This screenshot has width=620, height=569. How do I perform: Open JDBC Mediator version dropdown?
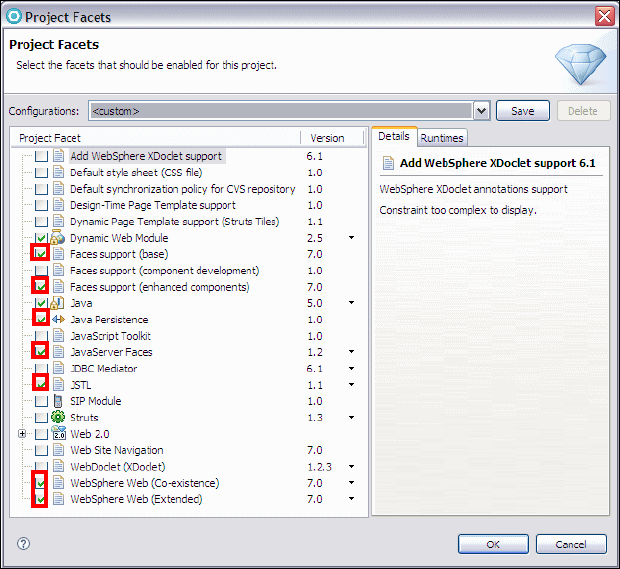click(351, 369)
